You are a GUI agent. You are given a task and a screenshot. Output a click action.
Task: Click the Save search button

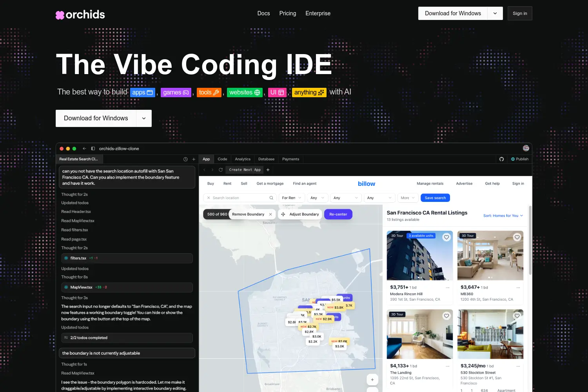[435, 198]
